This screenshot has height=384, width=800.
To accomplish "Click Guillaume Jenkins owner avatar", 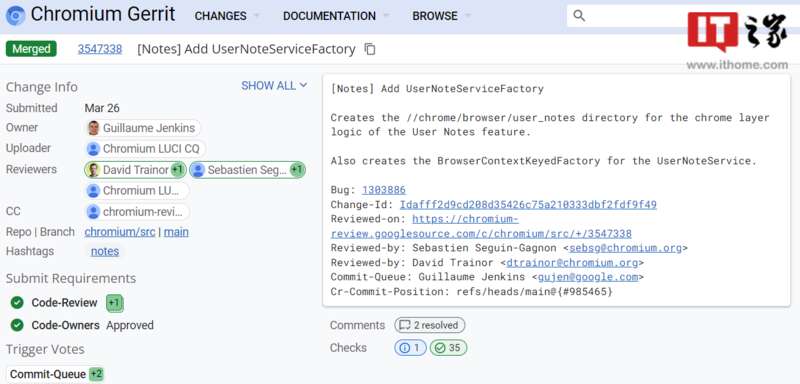I will click(93, 128).
